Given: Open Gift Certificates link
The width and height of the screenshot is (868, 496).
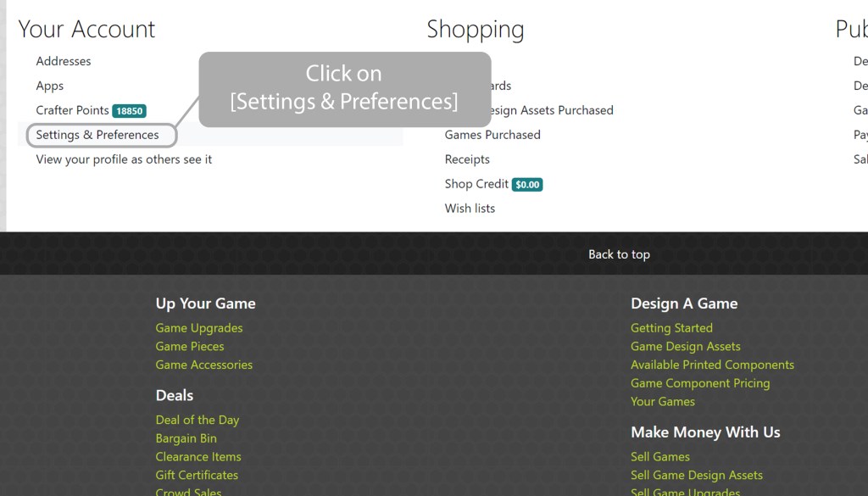Looking at the screenshot, I should [x=197, y=476].
